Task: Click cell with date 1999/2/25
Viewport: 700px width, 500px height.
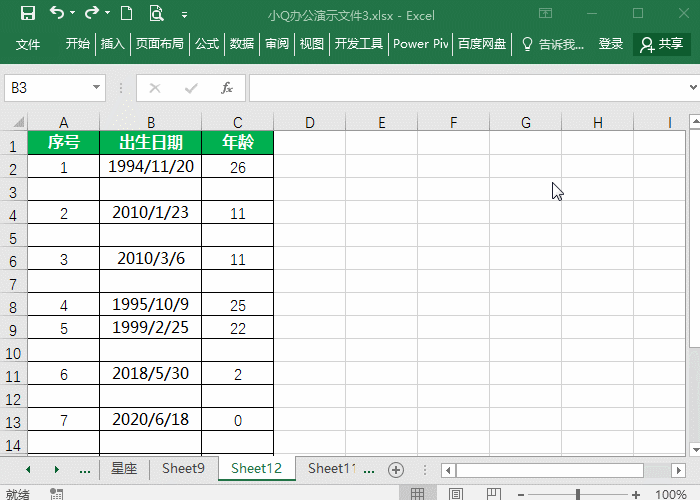Action: coord(151,327)
